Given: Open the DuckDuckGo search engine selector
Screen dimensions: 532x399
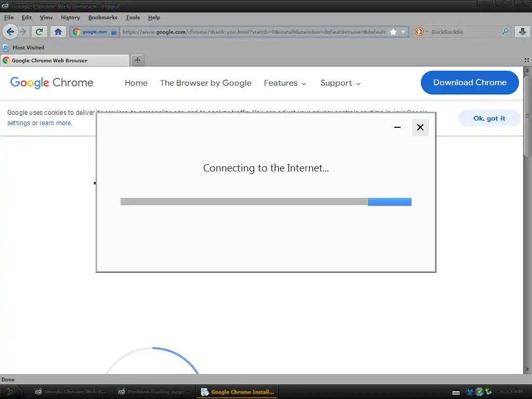Looking at the screenshot, I should click(x=421, y=32).
